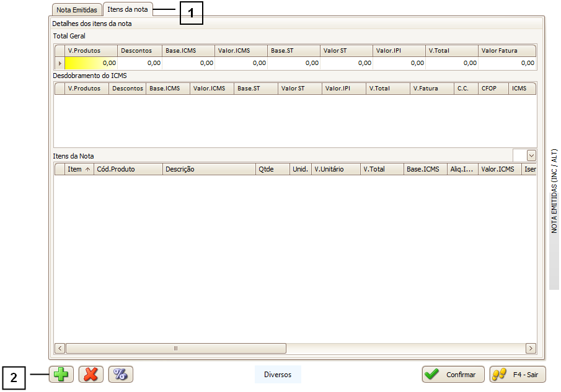Click the Descrição column header in items grid
The height and width of the screenshot is (392, 561).
click(x=209, y=169)
